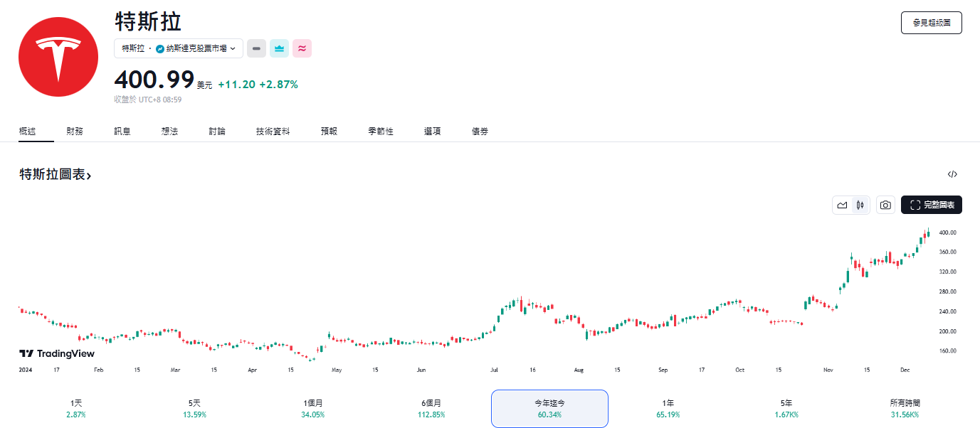The width and height of the screenshot is (980, 428).
Task: Switch to the 財務 tab
Action: click(x=76, y=131)
